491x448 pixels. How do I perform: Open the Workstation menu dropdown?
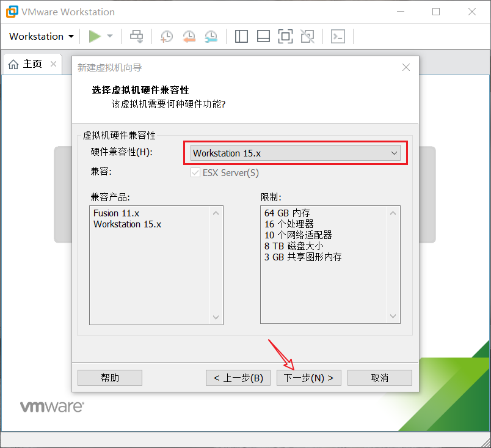42,36
